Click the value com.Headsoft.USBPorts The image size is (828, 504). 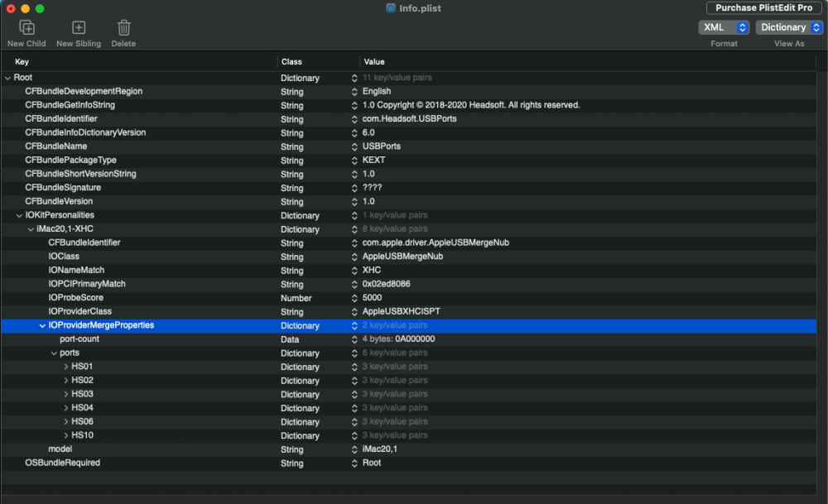pos(409,118)
